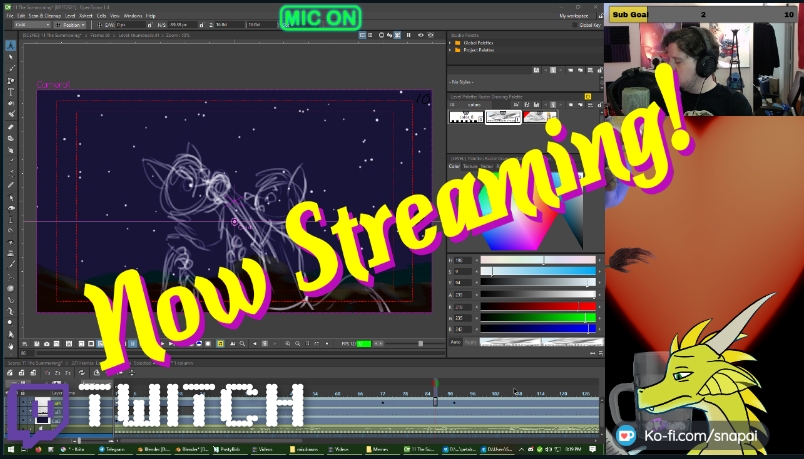Select the middle style swatch in Level Palette

coord(504,117)
